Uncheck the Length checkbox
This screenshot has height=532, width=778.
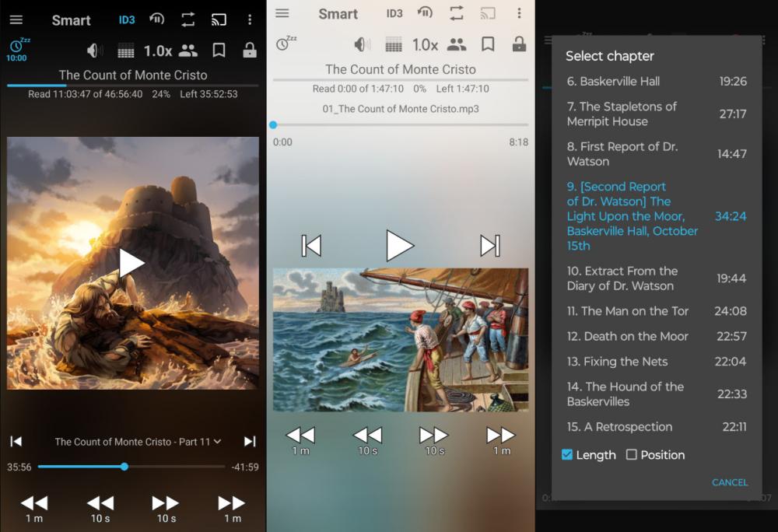(x=566, y=455)
